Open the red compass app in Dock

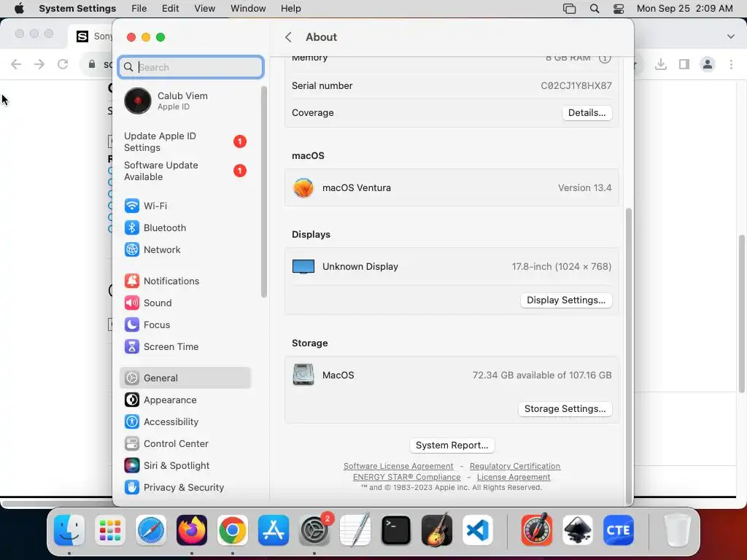[536, 530]
